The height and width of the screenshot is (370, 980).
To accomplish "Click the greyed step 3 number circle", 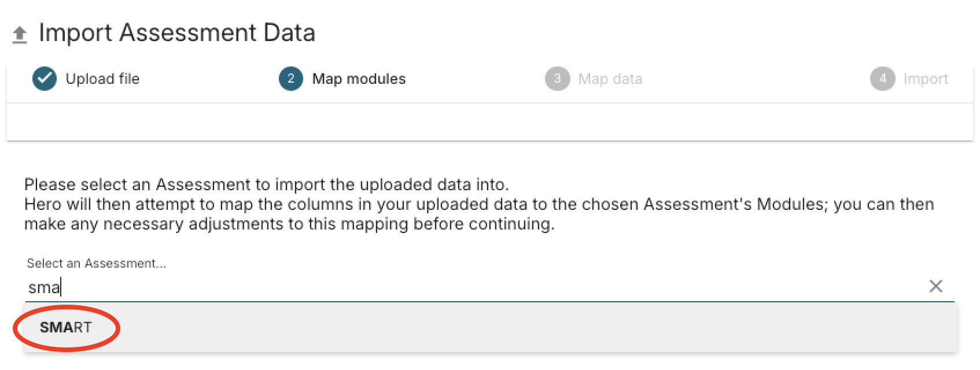I will click(x=558, y=79).
